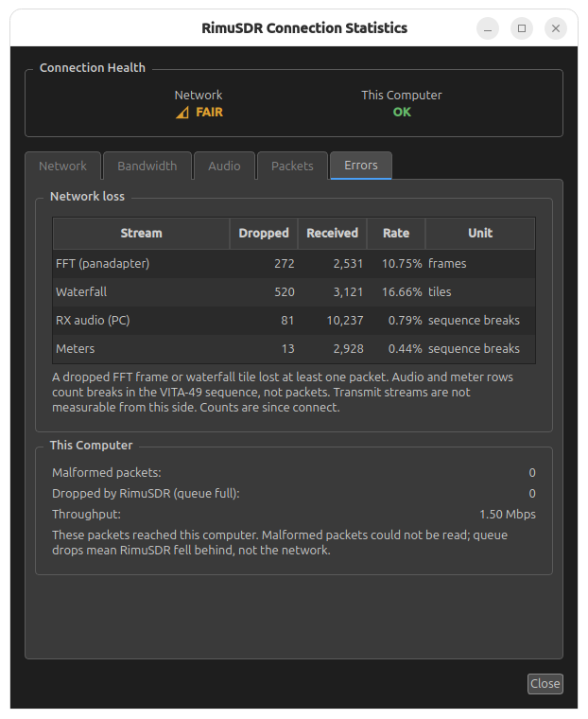Click the Close button
The height and width of the screenshot is (719, 588).
pos(545,683)
